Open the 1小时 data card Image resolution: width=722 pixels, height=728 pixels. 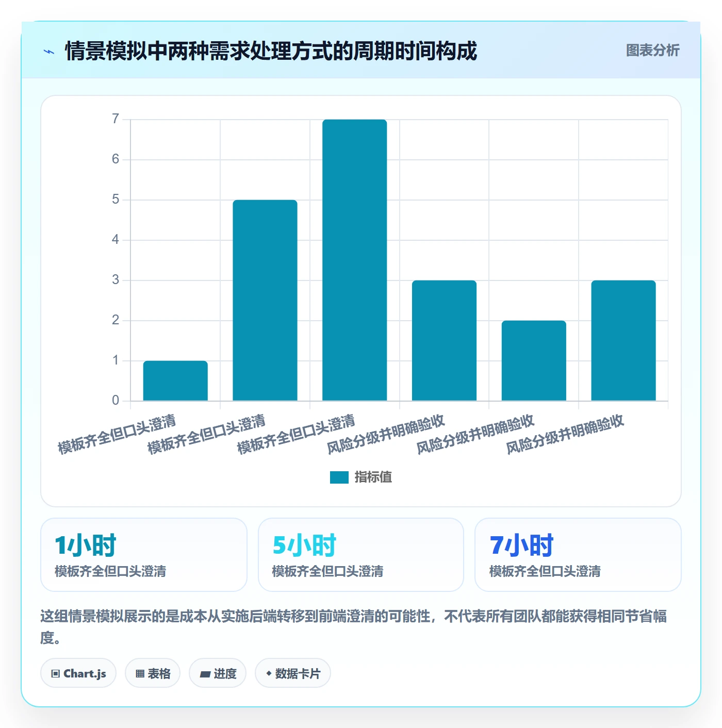coord(144,555)
